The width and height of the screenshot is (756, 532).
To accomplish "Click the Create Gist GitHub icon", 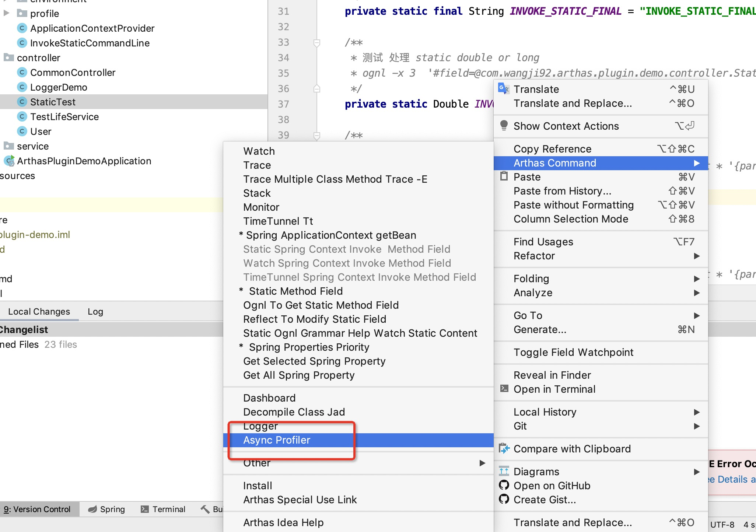I will coord(504,499).
